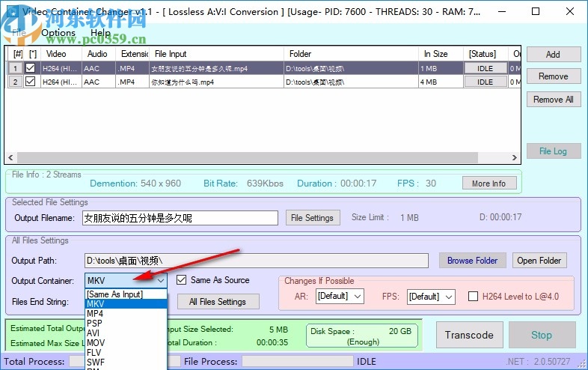Select FLV in container list
The height and width of the screenshot is (370, 588).
click(x=126, y=353)
